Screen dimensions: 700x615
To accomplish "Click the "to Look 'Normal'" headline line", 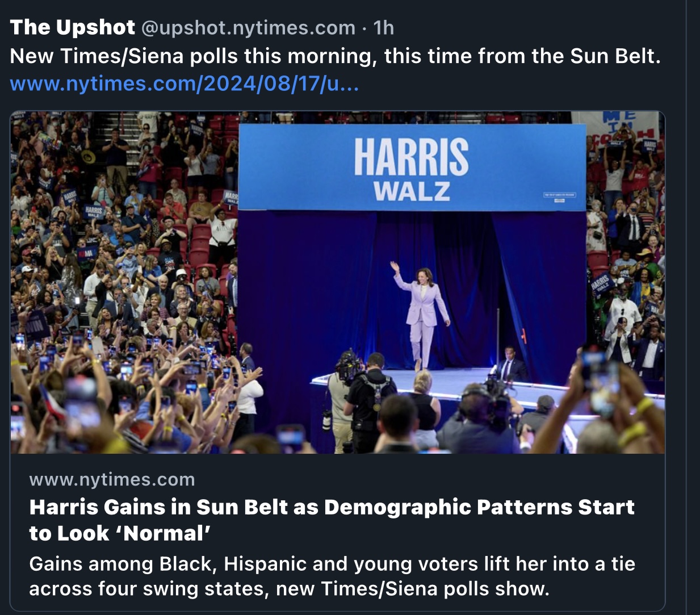I will click(x=120, y=533).
